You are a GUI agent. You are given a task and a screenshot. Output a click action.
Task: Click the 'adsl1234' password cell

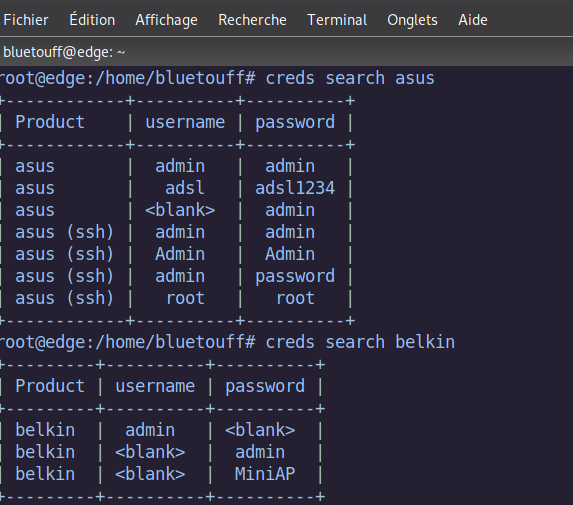click(295, 188)
